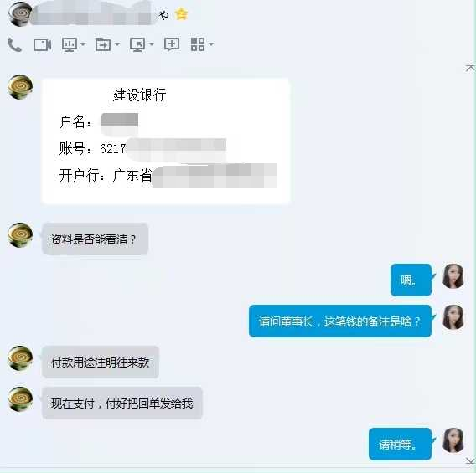Click your avatar next to 请稍等 message
The image size is (476, 473).
click(453, 440)
